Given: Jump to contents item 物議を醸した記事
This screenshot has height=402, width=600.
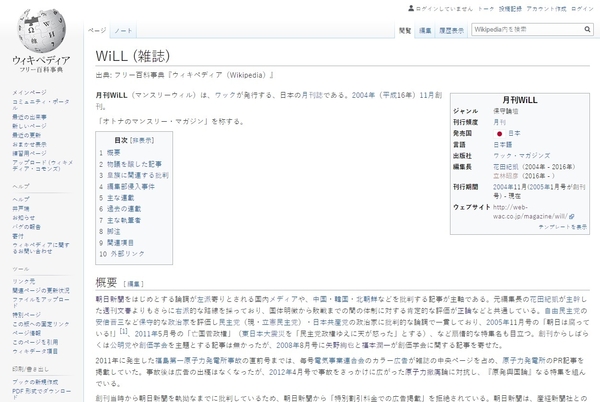Looking at the screenshot, I should (x=130, y=164).
